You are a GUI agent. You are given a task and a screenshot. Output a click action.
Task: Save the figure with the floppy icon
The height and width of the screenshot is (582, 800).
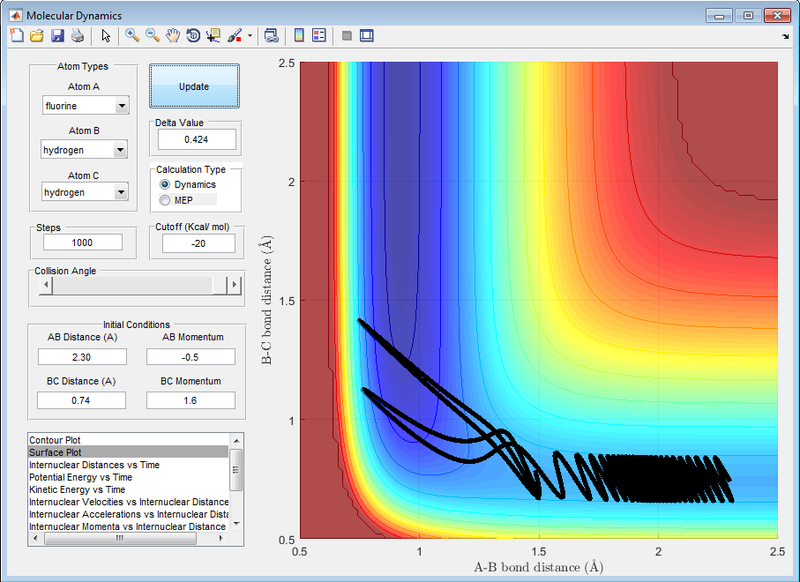(x=56, y=36)
